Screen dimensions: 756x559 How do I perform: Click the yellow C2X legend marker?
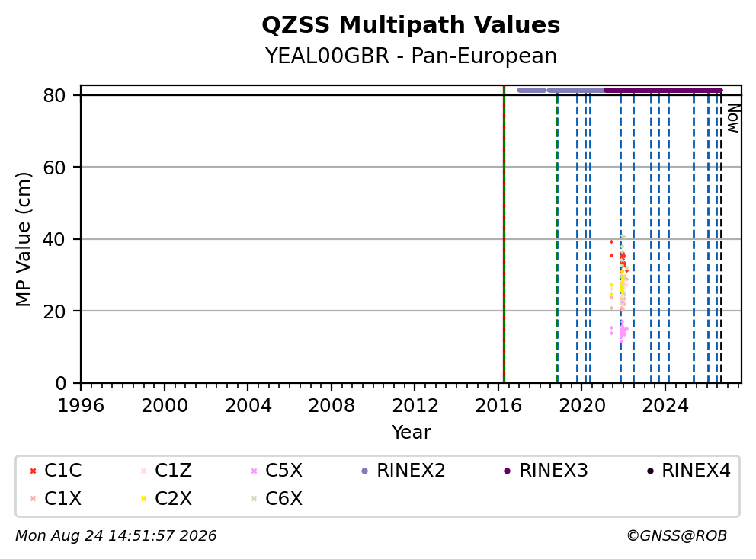tap(143, 498)
